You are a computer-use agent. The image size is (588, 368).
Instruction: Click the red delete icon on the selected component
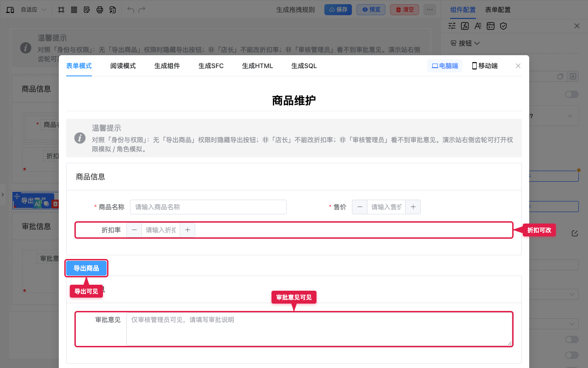(55, 204)
